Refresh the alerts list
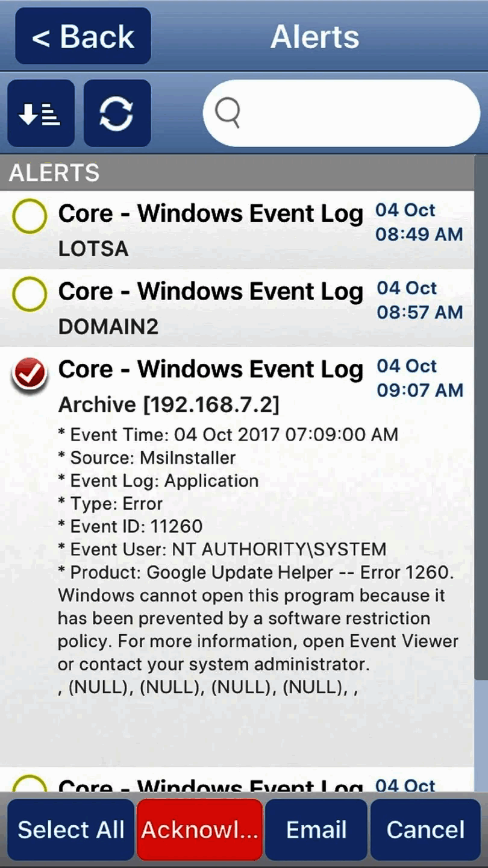 point(117,113)
